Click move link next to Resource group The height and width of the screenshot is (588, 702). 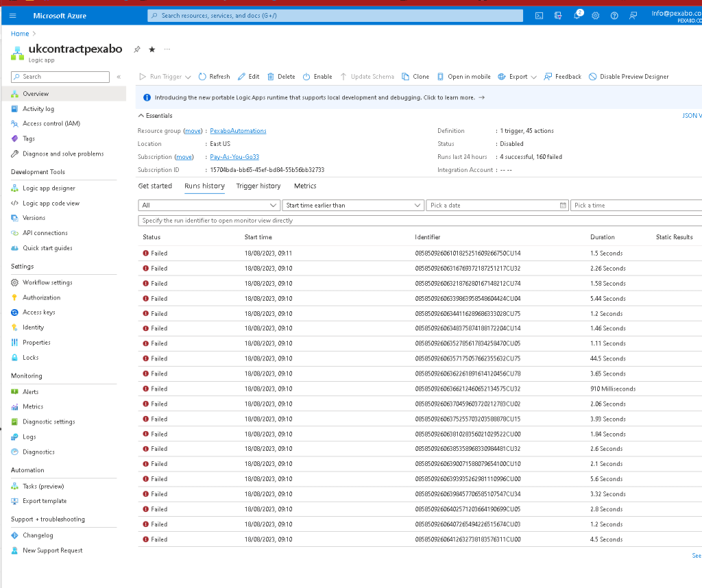pyautogui.click(x=193, y=131)
